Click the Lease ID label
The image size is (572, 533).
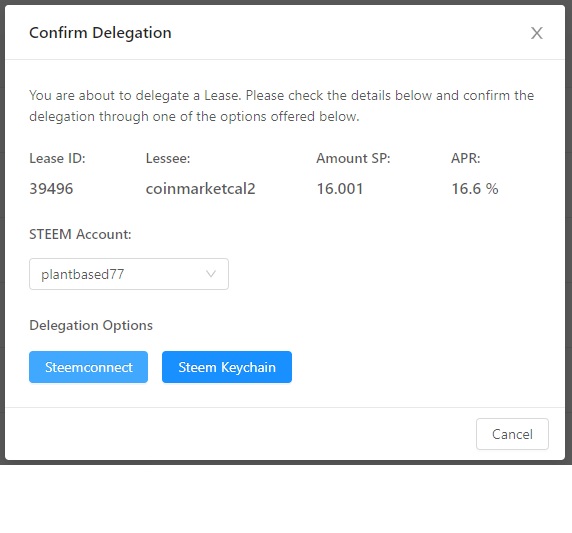coord(57,158)
